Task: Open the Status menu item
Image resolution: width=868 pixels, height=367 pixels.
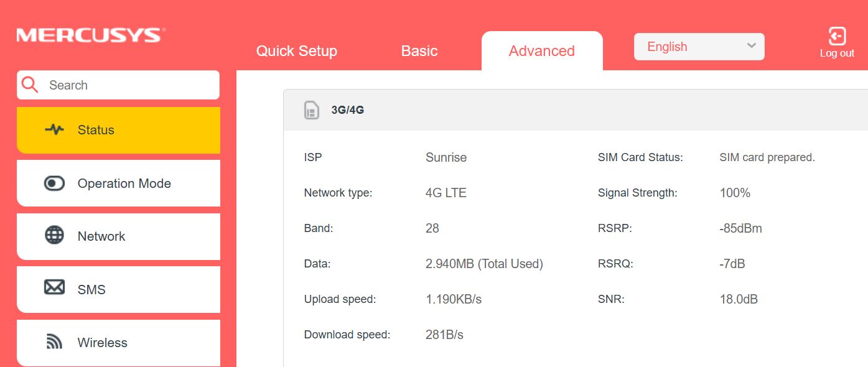Action: 118,130
